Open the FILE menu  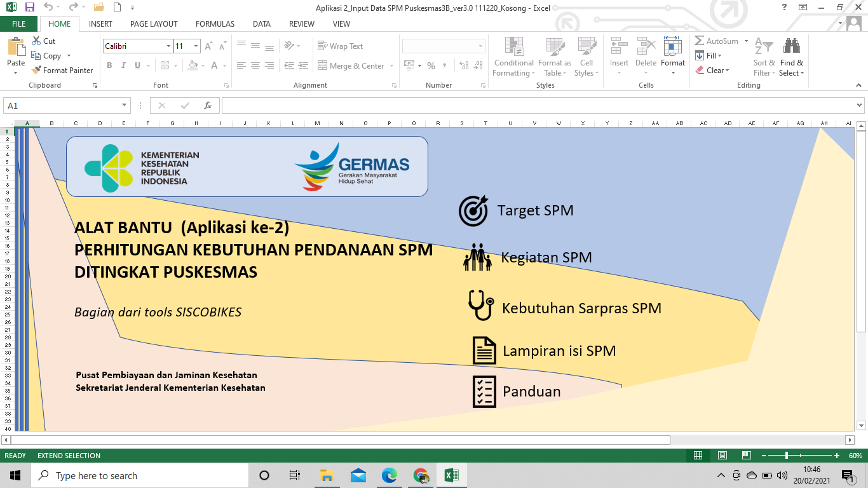coord(19,24)
